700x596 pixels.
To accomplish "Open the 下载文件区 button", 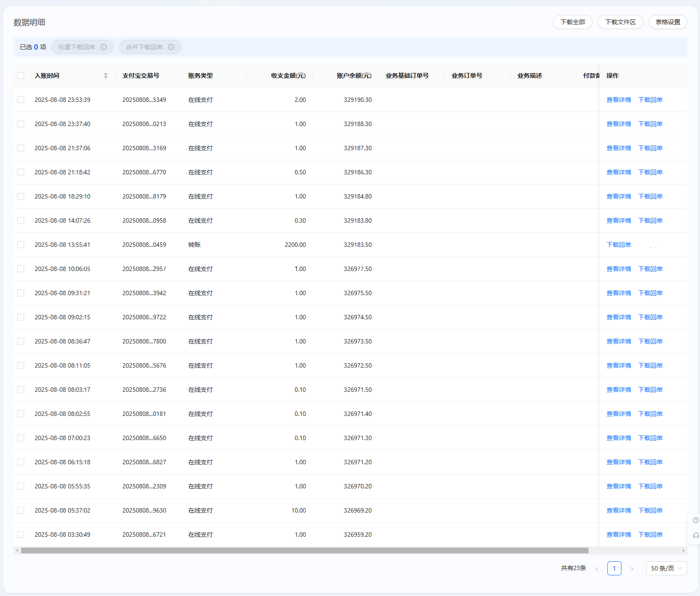I will pyautogui.click(x=621, y=22).
